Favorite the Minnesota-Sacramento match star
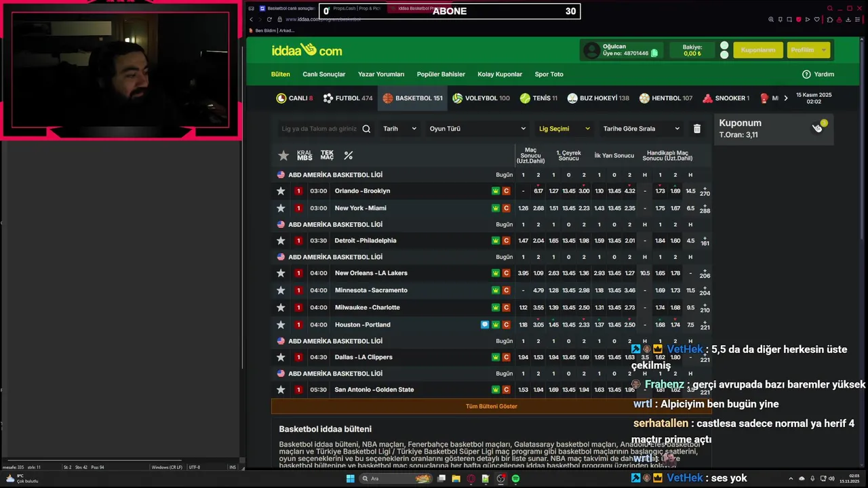 point(281,290)
